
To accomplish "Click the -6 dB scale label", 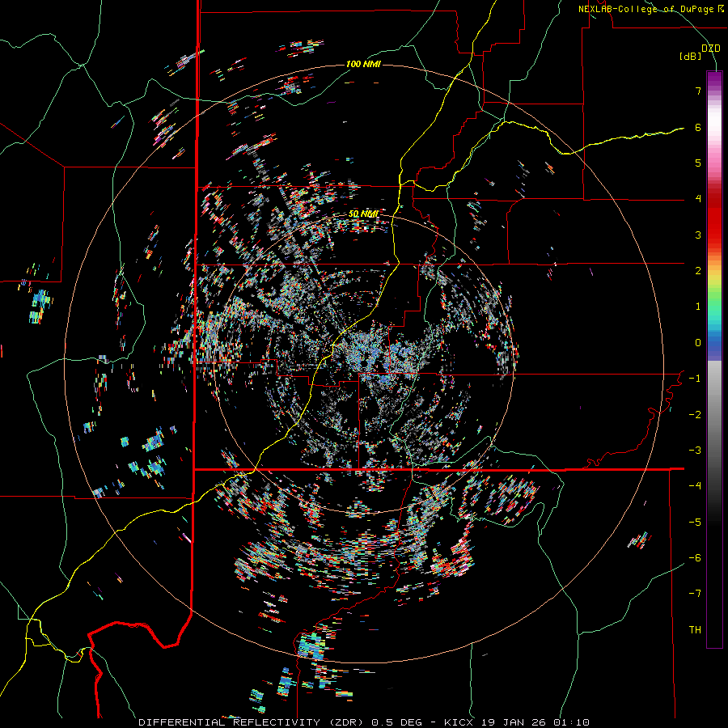I will coord(695,558).
